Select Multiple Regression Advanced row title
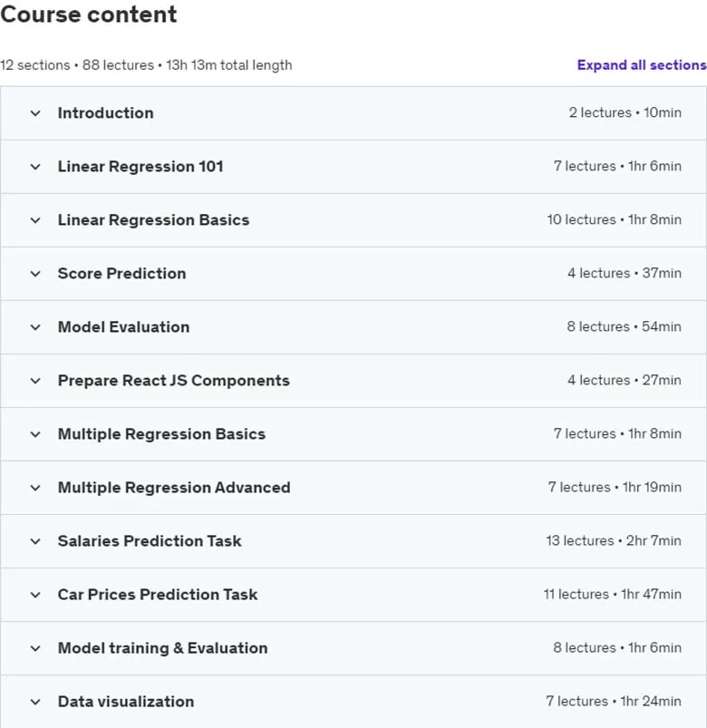 (174, 488)
